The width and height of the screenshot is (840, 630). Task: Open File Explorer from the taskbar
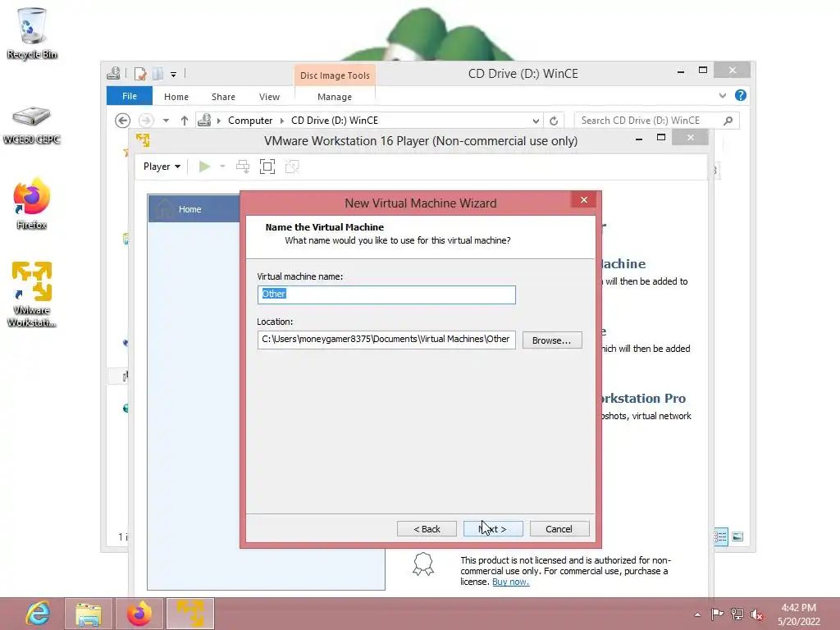coord(89,614)
